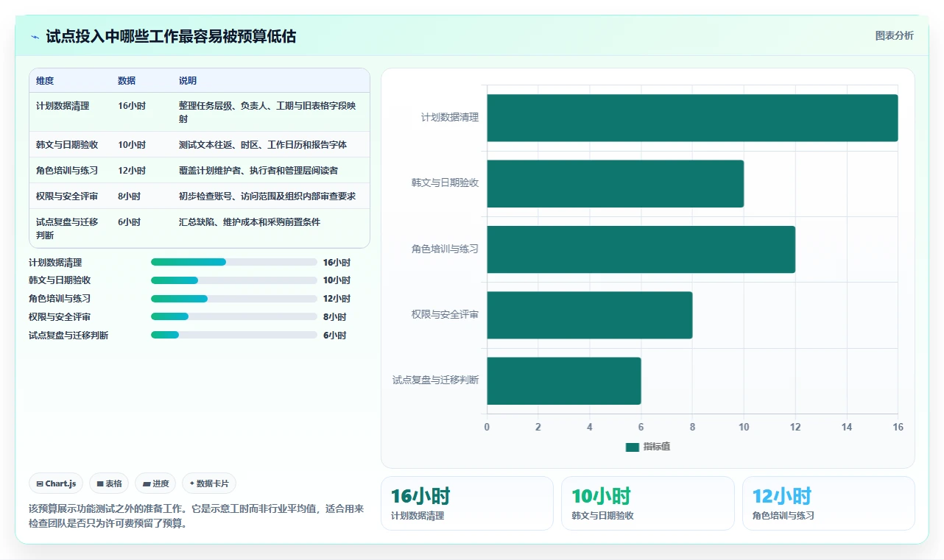Toggle the 指标值 legend swatch
This screenshot has width=944, height=560.
(632, 447)
